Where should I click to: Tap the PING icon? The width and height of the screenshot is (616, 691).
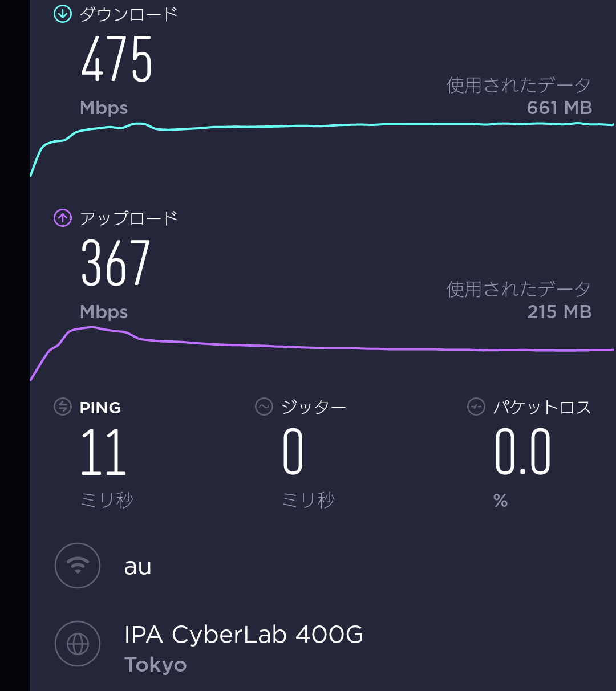(62, 407)
